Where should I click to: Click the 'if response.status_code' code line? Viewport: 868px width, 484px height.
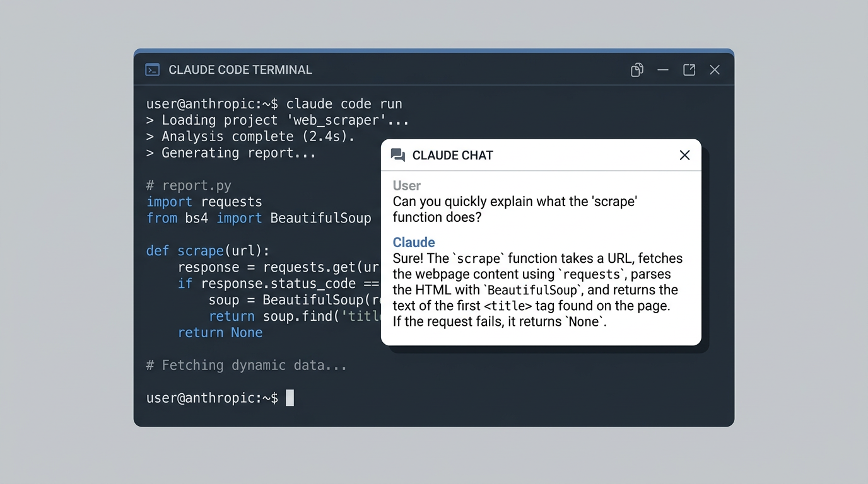point(279,284)
